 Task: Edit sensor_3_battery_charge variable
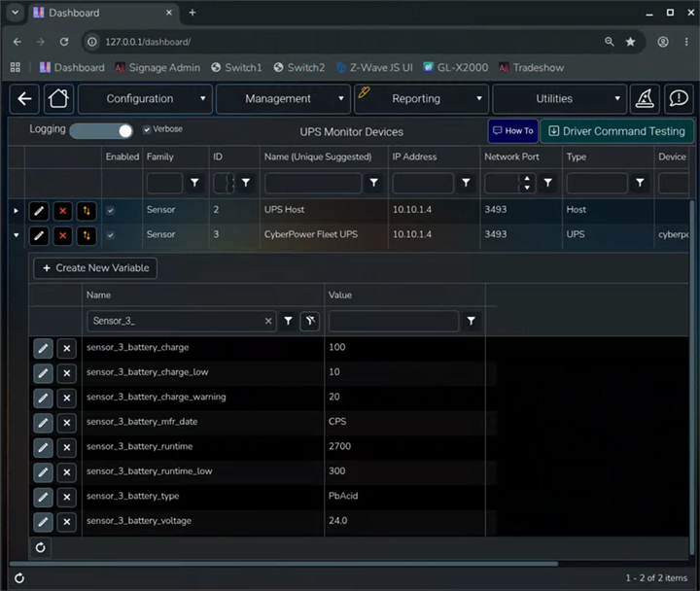point(43,348)
